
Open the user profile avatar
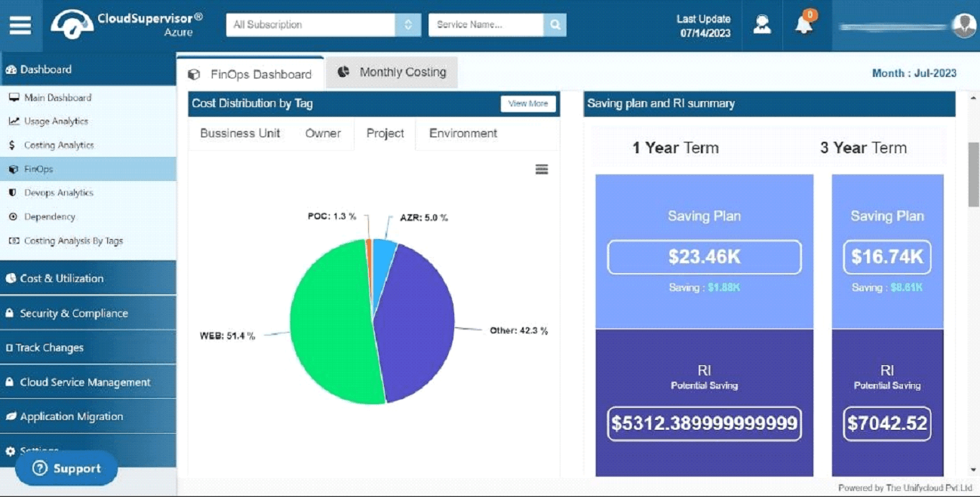click(x=964, y=25)
